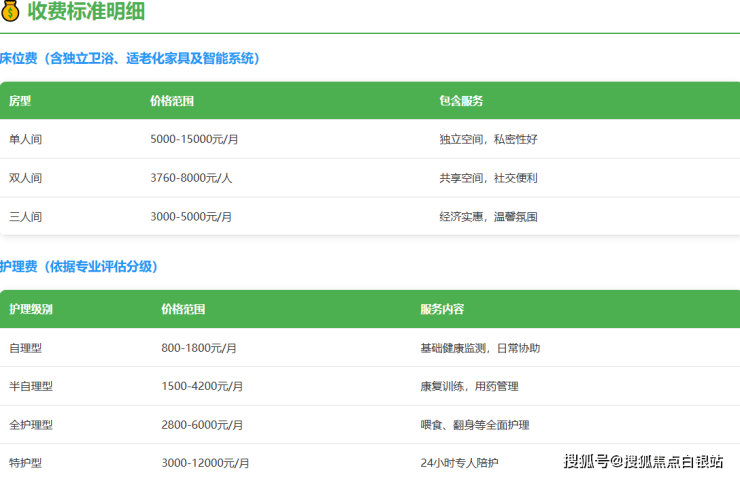Select the 单人间 row label

[x=26, y=139]
